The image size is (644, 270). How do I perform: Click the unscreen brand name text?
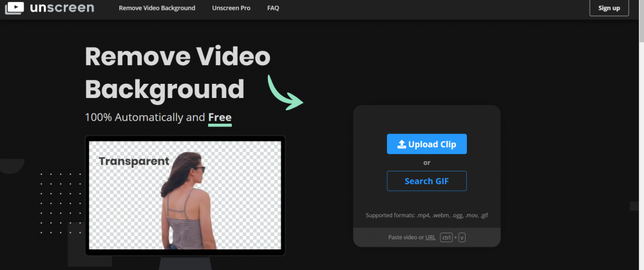tap(62, 8)
